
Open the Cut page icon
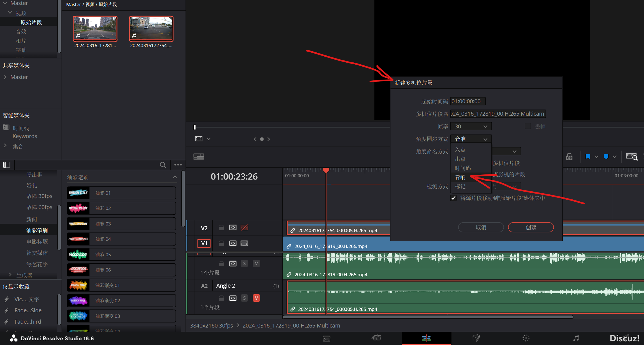376,338
